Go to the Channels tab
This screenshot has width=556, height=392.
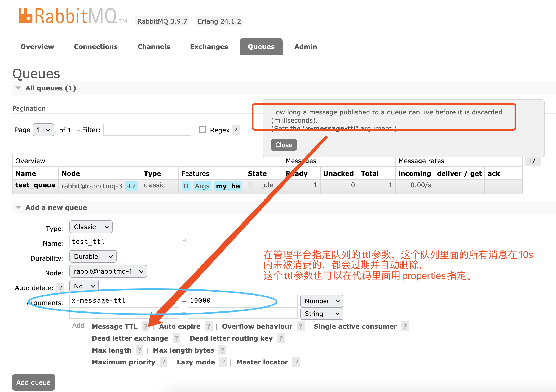154,47
